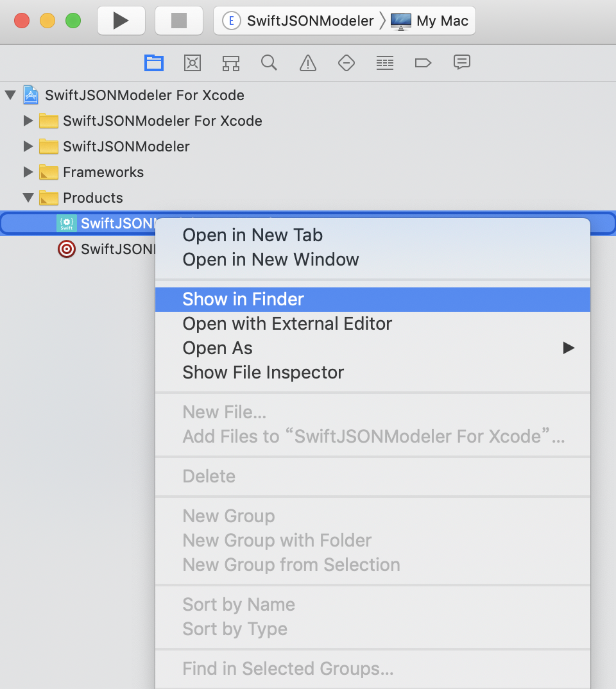
Task: Select the SwiftJSONModeler For Xcode project file icon
Action: coord(31,95)
